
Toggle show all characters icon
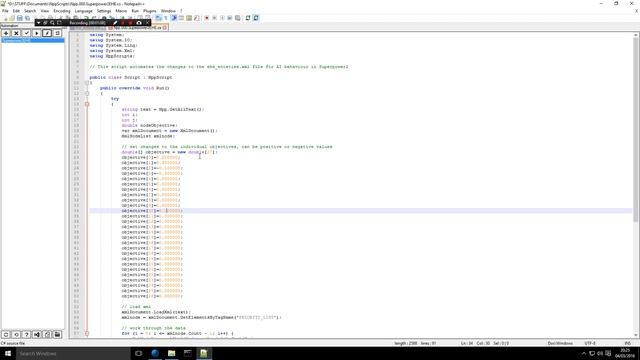pyautogui.click(x=166, y=18)
